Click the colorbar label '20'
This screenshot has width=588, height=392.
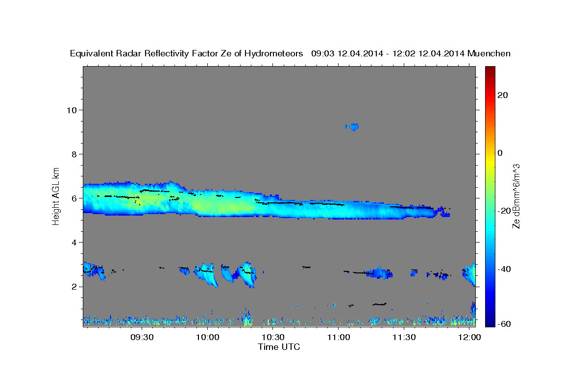[x=502, y=95]
